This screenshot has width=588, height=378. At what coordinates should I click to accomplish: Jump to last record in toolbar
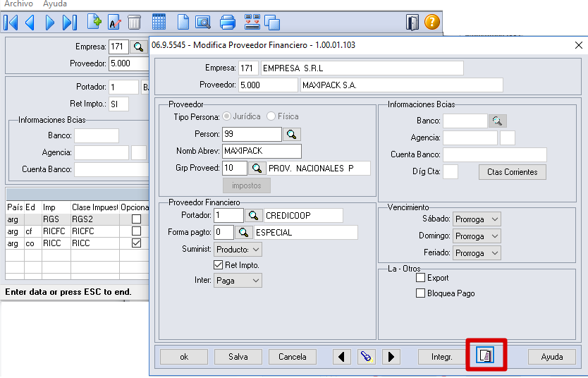coord(69,23)
